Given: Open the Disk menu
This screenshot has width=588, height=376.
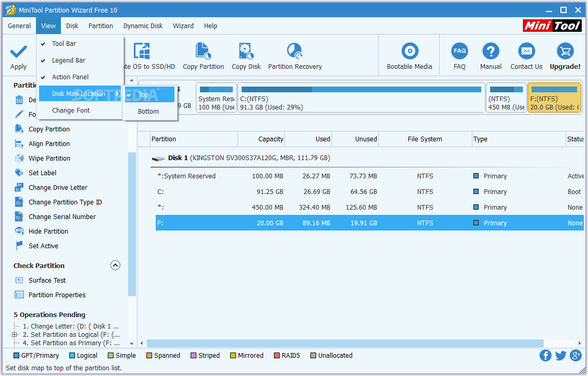Looking at the screenshot, I should 72,26.
